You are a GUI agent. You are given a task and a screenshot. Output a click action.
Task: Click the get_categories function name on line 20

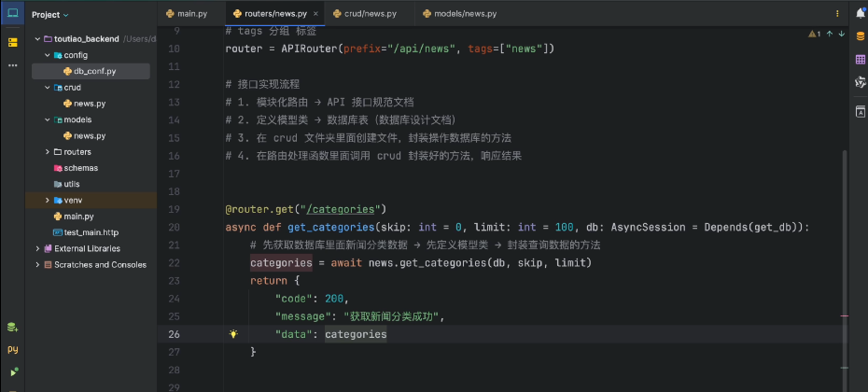click(331, 227)
